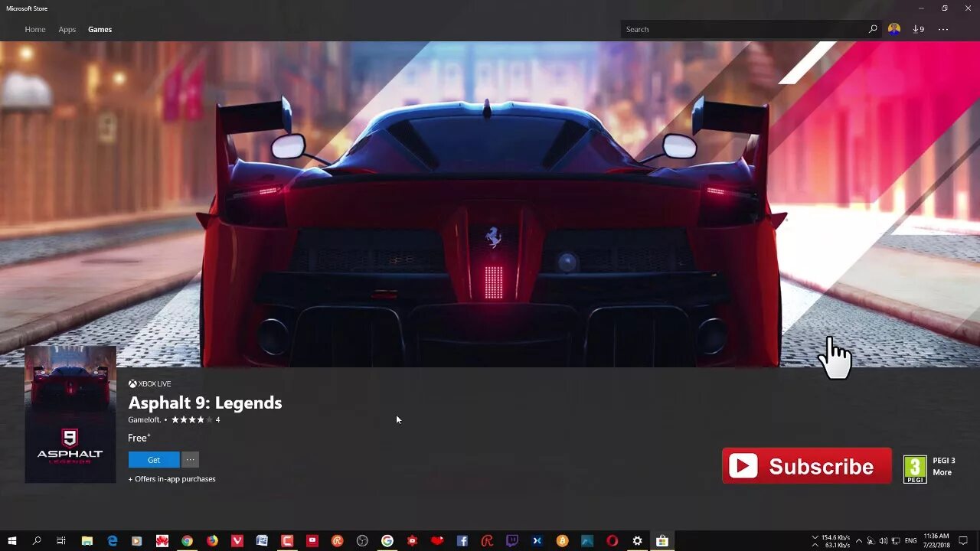The image size is (980, 551).
Task: Expand hidden icons in the system tray
Action: pyautogui.click(x=858, y=541)
